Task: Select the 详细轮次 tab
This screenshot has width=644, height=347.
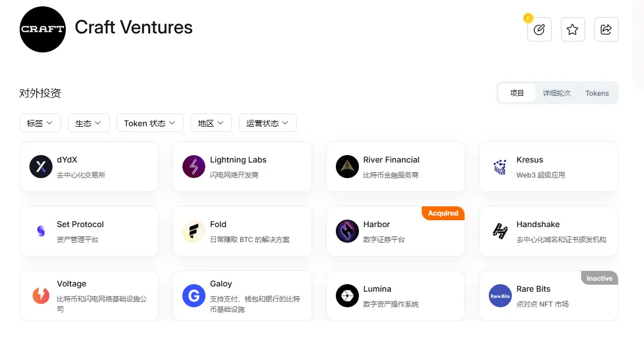Action: click(556, 93)
